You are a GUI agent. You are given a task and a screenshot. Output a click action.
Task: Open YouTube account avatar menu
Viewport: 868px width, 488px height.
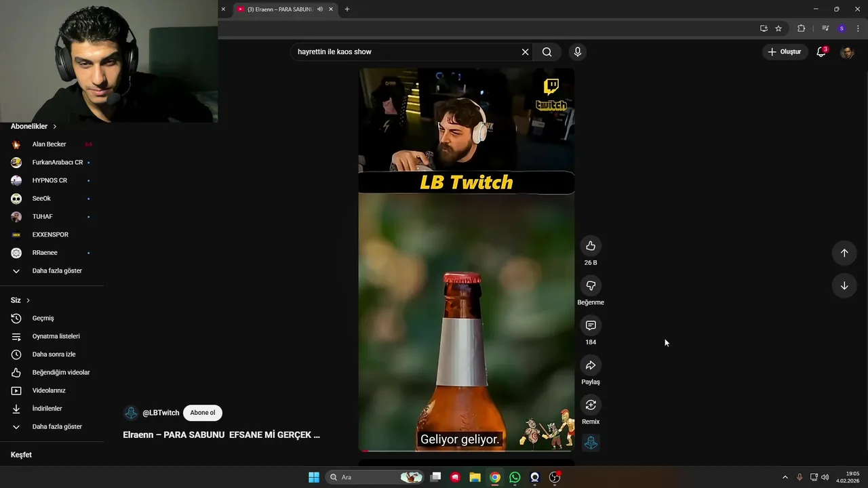(847, 52)
